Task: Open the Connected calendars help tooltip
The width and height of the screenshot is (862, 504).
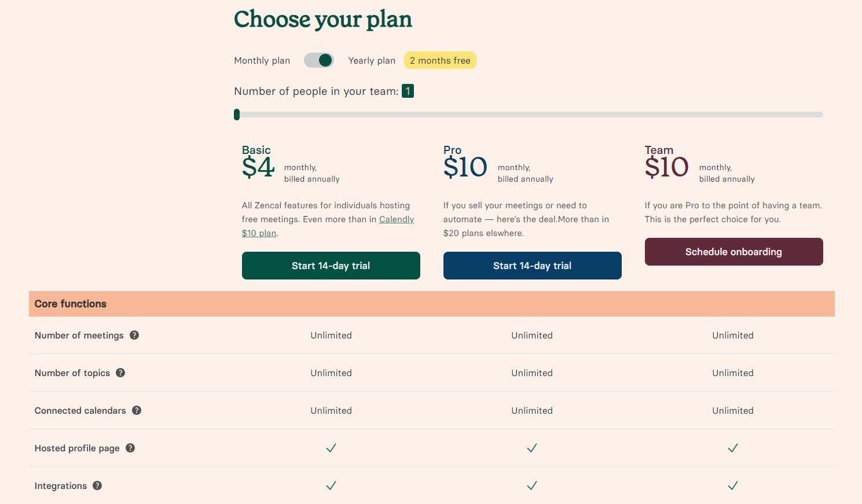Action: 137,410
